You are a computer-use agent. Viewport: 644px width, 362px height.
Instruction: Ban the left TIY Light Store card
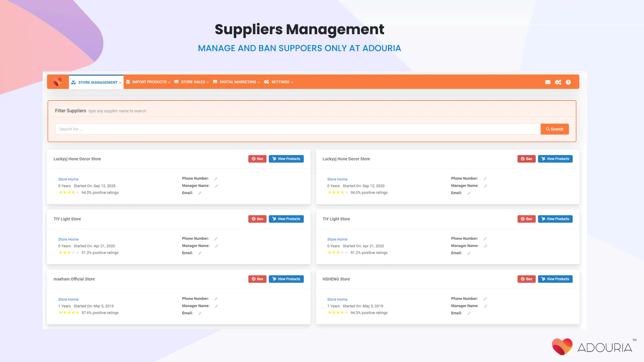(257, 219)
